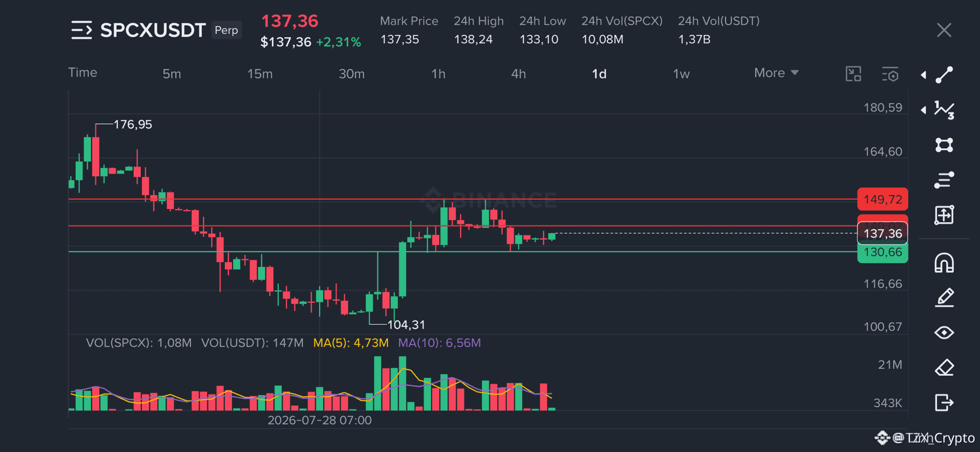This screenshot has width=980, height=452.
Task: Click the collapse chart layout icon
Action: pyautogui.click(x=853, y=74)
